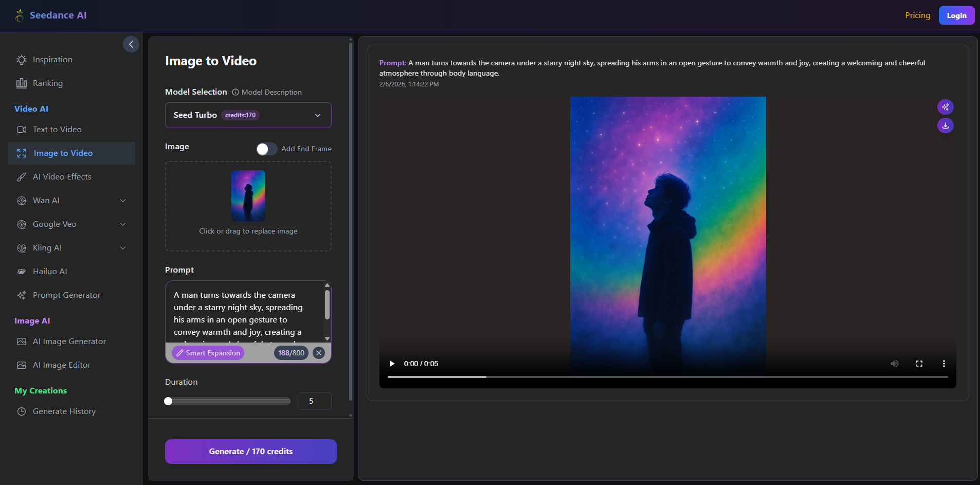Enter fullscreen mode on the video
Image resolution: width=980 pixels, height=485 pixels.
[x=919, y=364]
